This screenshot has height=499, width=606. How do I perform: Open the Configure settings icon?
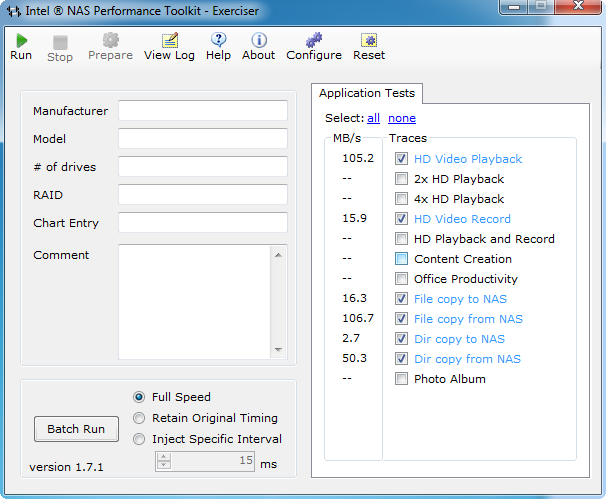(314, 40)
